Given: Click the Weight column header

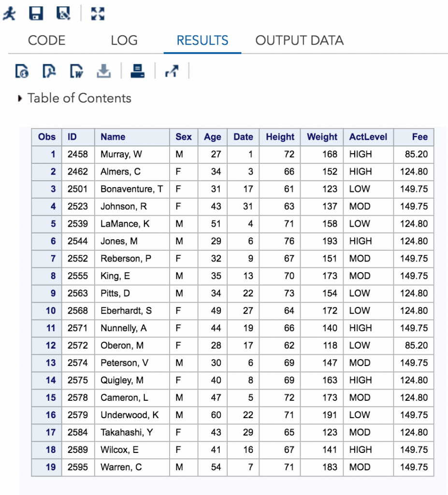Looking at the screenshot, I should (x=322, y=137).
